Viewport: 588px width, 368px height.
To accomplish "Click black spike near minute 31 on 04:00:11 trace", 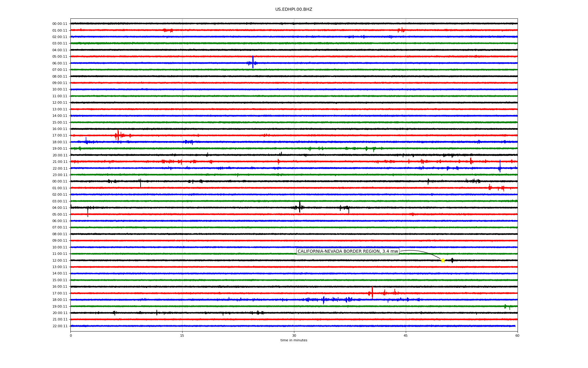I will tap(300, 207).
